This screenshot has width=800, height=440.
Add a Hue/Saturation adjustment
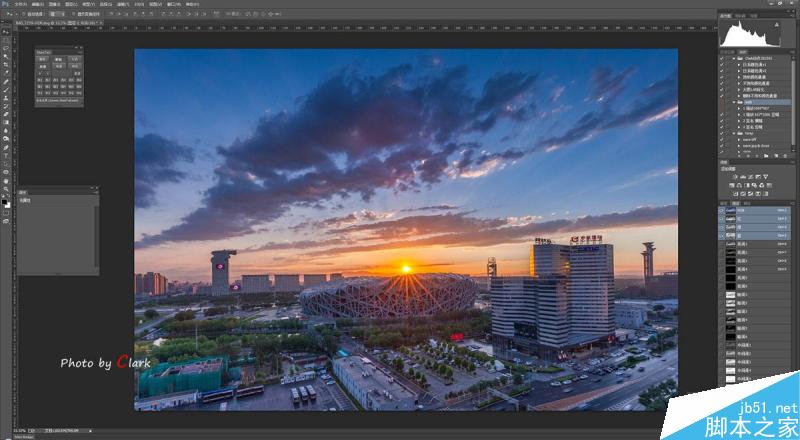(731, 185)
